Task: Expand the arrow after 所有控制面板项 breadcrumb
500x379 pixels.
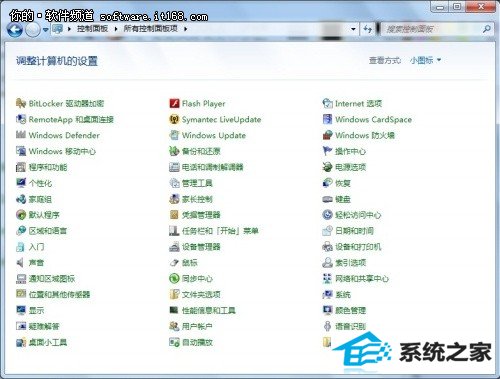Action: pyautogui.click(x=186, y=29)
